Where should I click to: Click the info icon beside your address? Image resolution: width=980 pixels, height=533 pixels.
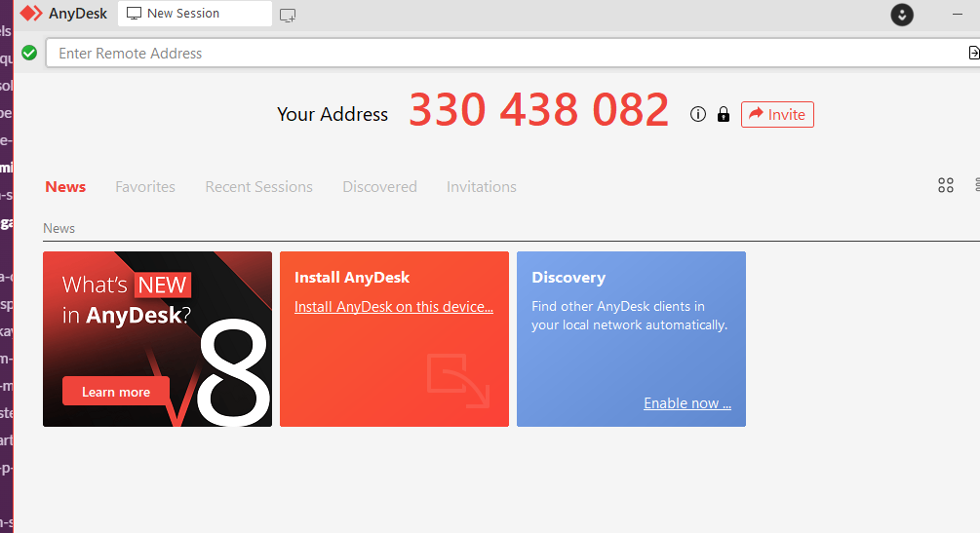coord(697,114)
